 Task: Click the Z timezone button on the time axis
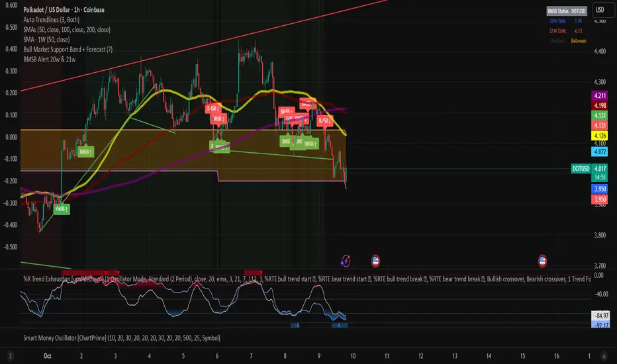pos(10,356)
